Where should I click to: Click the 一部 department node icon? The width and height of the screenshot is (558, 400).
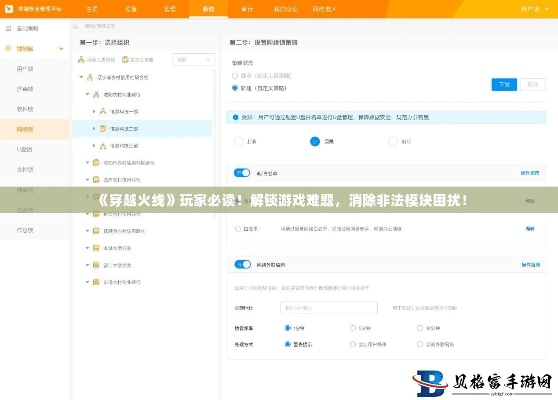(103, 111)
